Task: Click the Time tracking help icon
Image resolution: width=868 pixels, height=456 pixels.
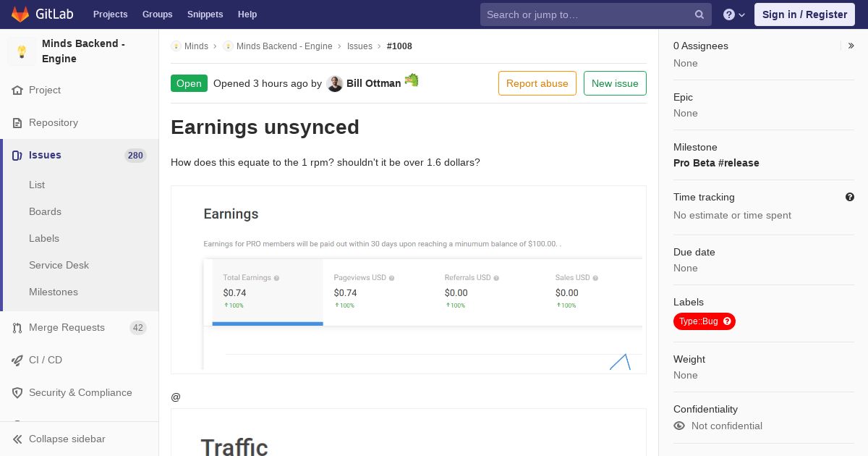Action: [x=850, y=197]
